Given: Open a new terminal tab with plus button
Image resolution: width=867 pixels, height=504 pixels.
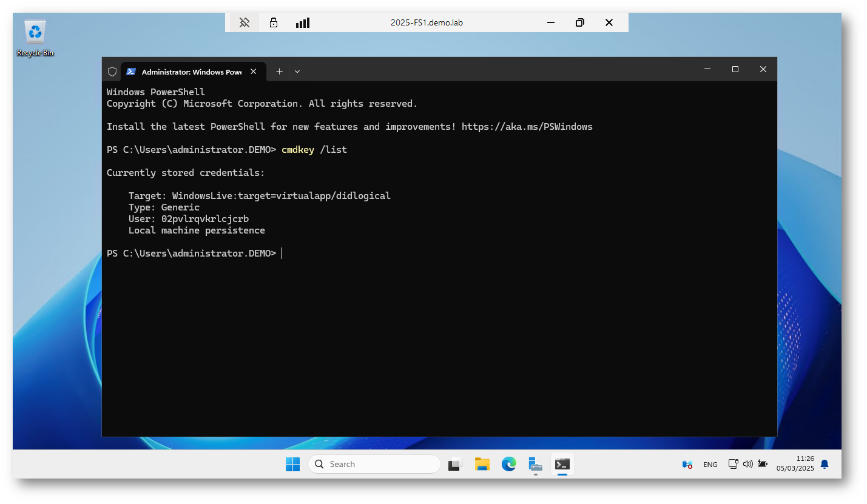Looking at the screenshot, I should pyautogui.click(x=279, y=71).
